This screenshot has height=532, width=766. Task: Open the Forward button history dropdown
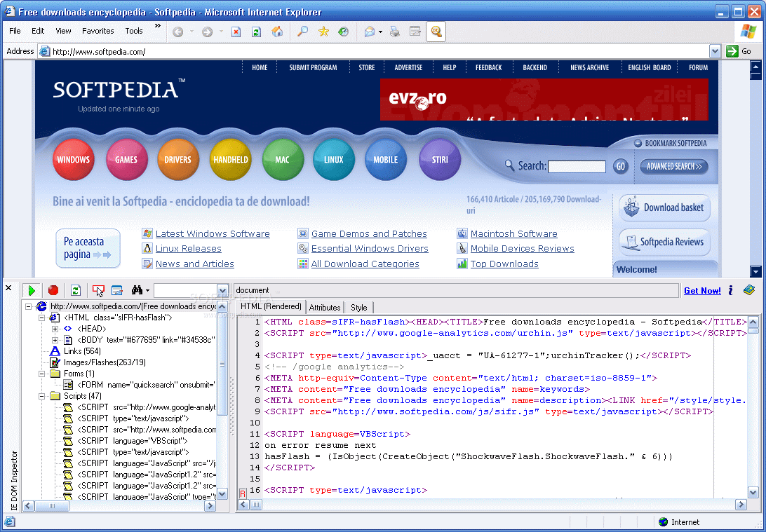click(221, 32)
